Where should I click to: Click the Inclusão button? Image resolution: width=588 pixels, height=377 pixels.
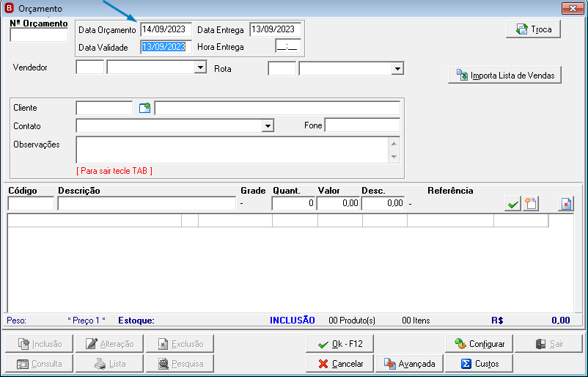click(x=39, y=344)
